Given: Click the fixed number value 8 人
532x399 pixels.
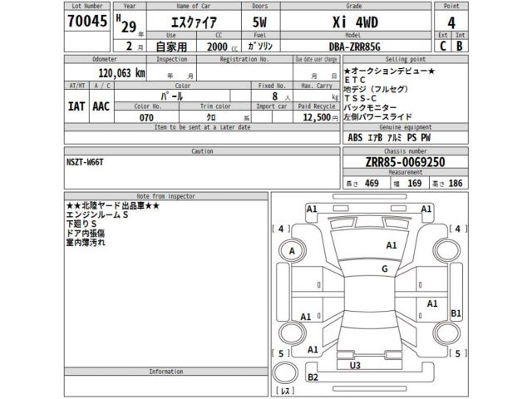Looking at the screenshot, I should click(281, 96).
